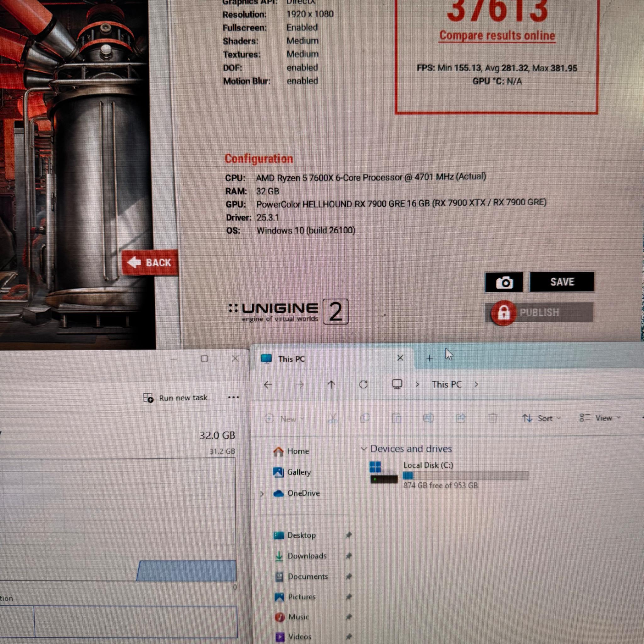Open the Sort dropdown
The image size is (644, 644).
point(541,418)
